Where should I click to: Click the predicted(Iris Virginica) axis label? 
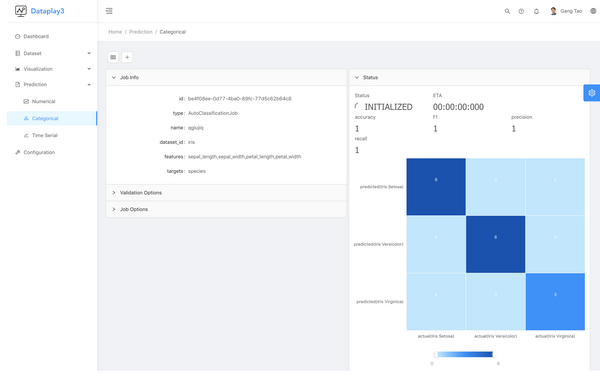coord(380,302)
